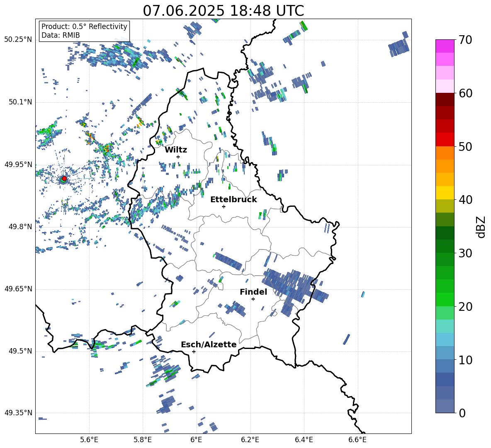
Task: Click the 5.8°E longitude tick label
Action: [x=143, y=440]
